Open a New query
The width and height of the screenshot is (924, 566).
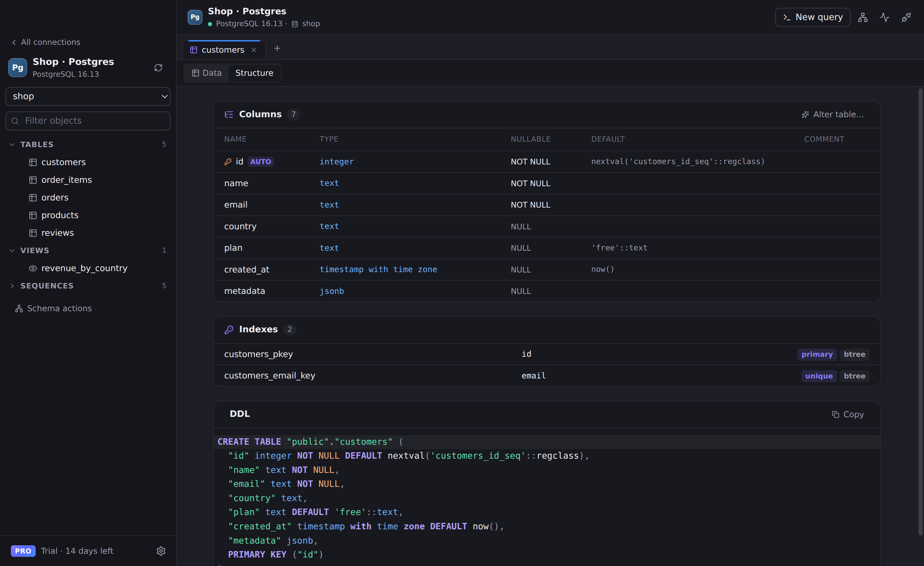click(812, 17)
